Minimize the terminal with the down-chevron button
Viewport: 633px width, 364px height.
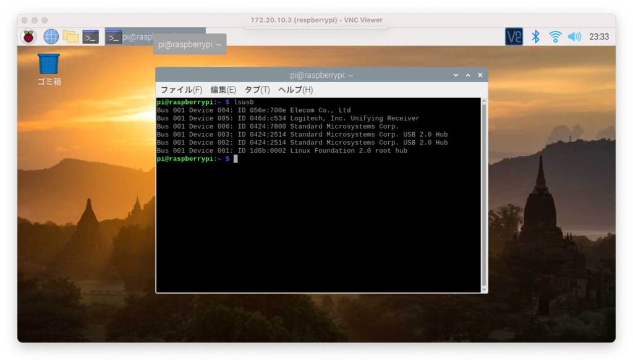tap(456, 75)
